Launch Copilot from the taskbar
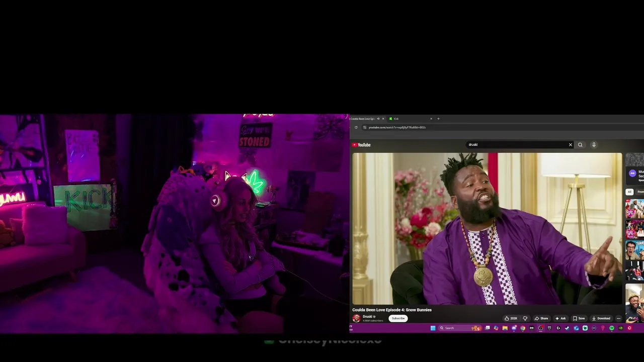The width and height of the screenshot is (644, 362). (x=496, y=328)
